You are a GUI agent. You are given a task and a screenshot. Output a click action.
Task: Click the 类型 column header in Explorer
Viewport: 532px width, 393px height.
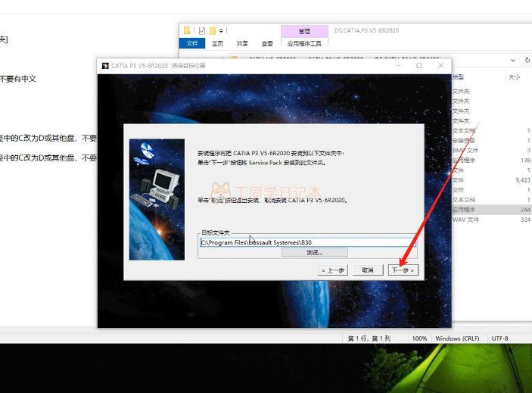pyautogui.click(x=458, y=77)
